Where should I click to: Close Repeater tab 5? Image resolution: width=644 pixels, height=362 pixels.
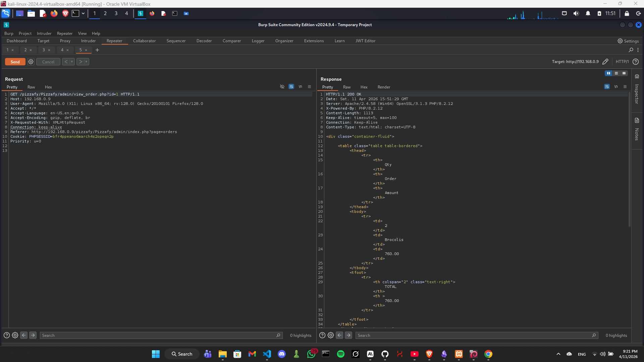[86, 50]
